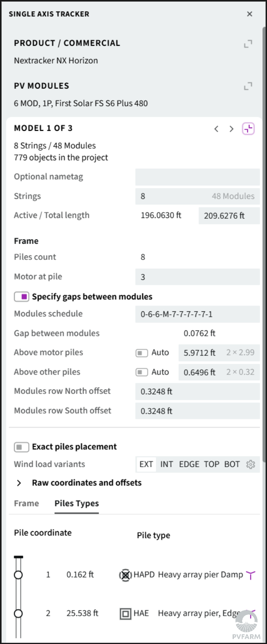
Task: Expand the PV Modules section icon
Action: (248, 86)
